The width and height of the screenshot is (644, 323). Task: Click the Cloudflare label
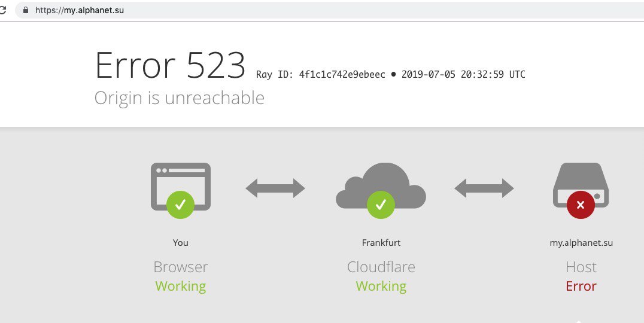point(381,267)
